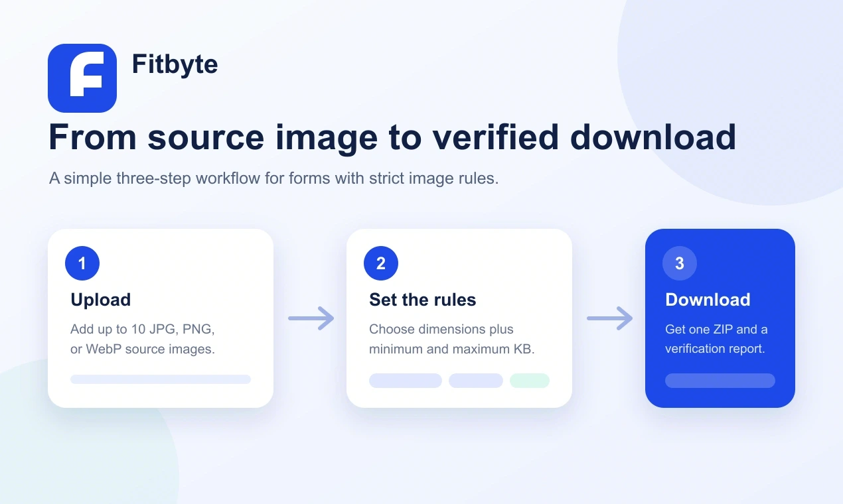Click text "minimum and maximum KB."
Viewport: 843px width, 504px height.
tap(452, 349)
